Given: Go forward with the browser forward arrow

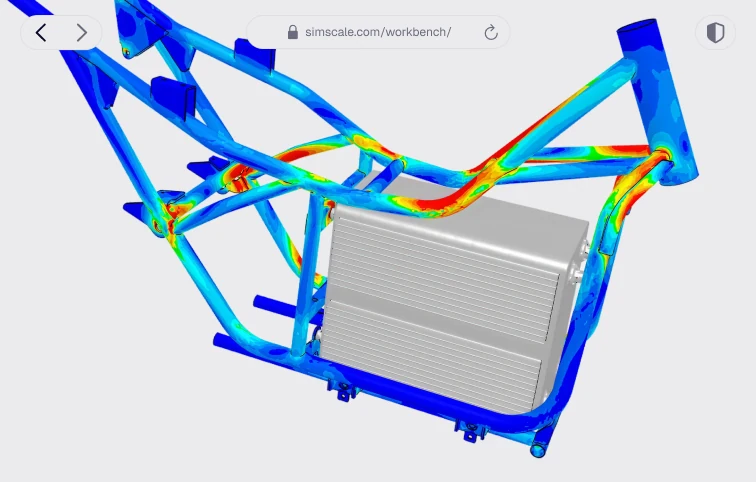Looking at the screenshot, I should coord(82,33).
